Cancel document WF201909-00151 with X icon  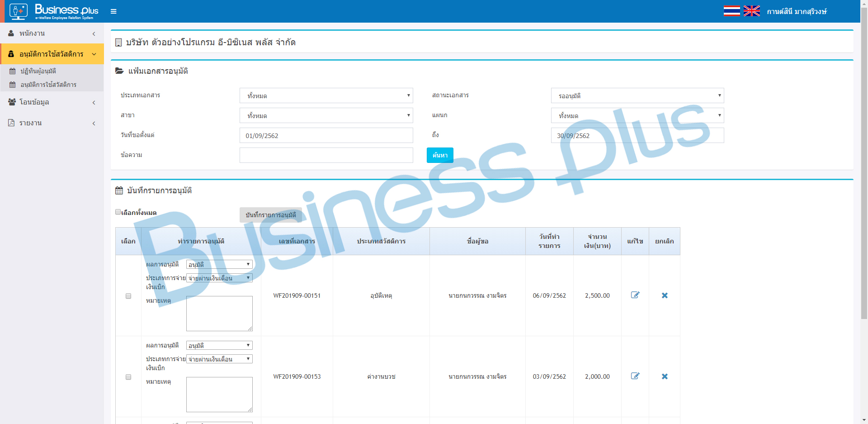point(665,295)
